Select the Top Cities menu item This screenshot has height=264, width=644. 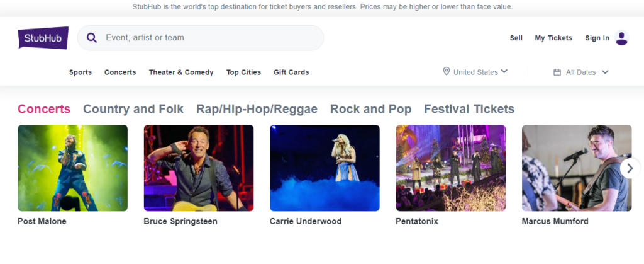[243, 72]
